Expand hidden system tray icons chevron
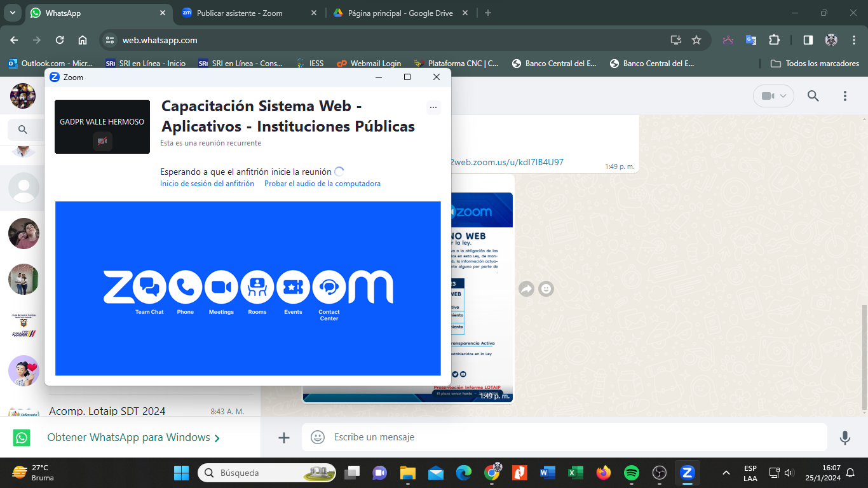This screenshot has height=488, width=868. (x=726, y=473)
